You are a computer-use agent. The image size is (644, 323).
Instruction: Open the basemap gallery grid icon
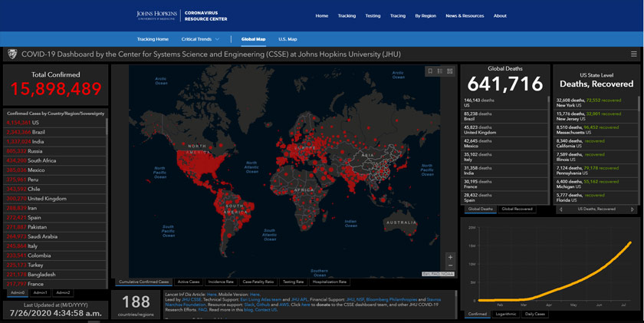450,71
